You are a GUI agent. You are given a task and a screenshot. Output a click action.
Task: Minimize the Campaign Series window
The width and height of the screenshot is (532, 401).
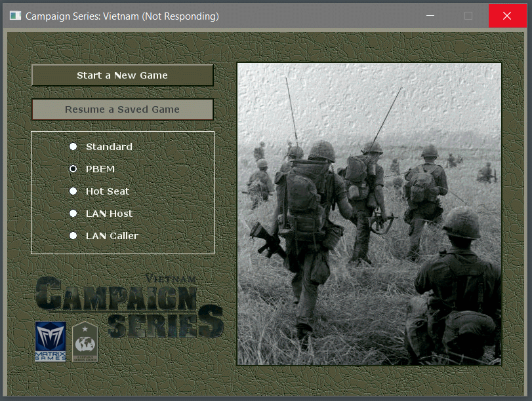(x=430, y=16)
